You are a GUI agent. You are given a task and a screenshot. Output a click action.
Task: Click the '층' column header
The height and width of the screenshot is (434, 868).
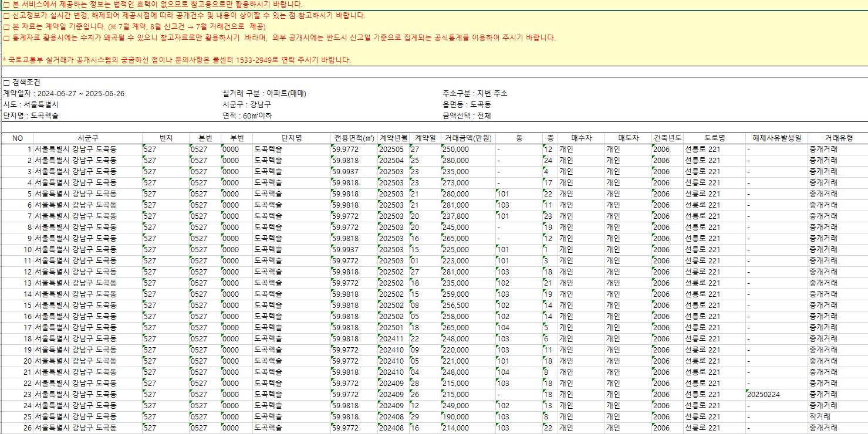coord(550,138)
